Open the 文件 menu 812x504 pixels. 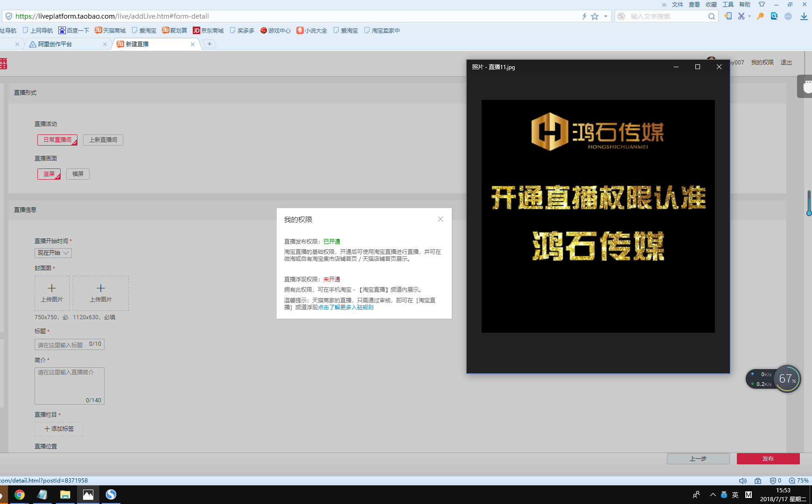678,5
